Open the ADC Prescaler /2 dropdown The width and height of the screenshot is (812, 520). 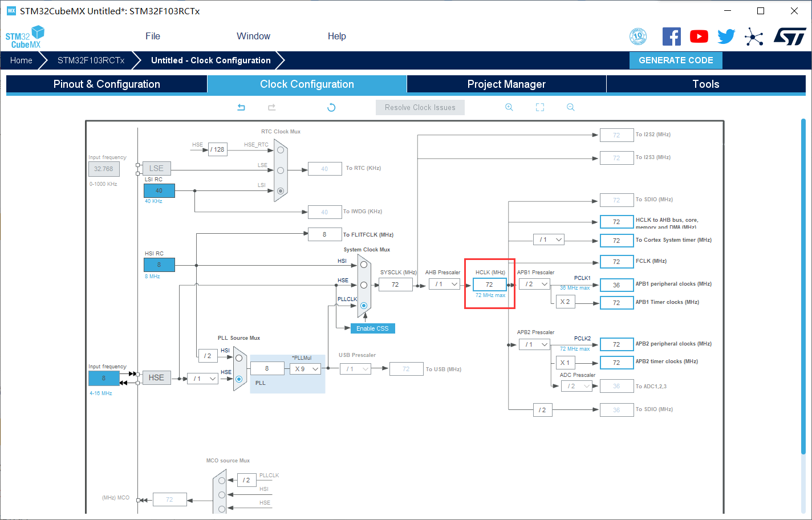[x=576, y=386]
